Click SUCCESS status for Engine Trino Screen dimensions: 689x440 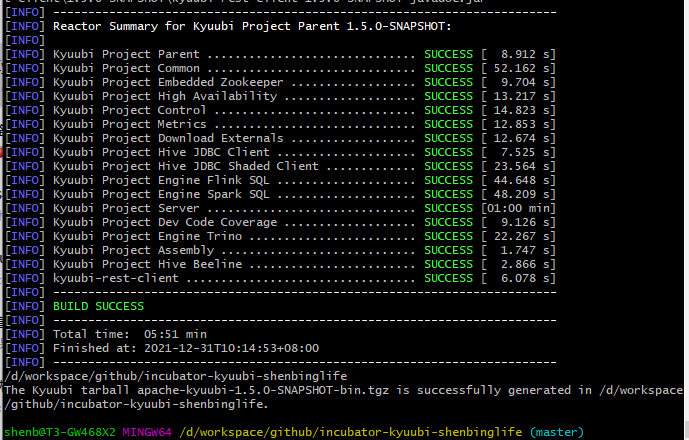point(449,236)
